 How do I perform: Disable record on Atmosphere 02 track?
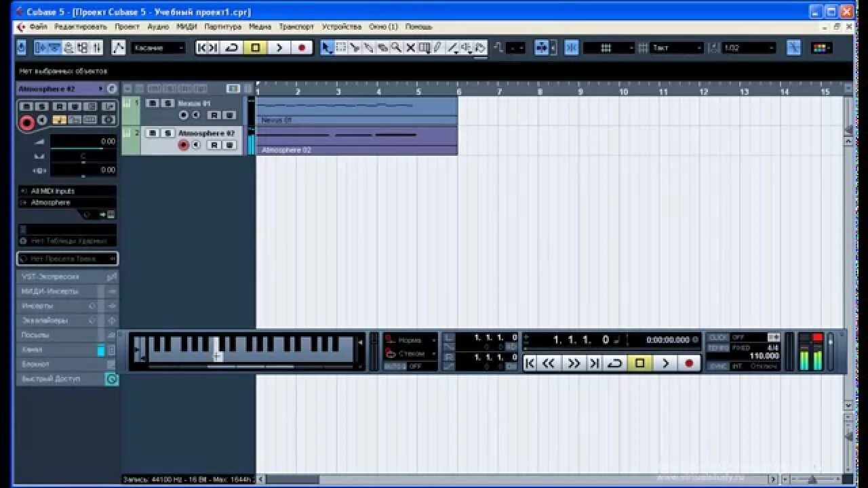(183, 145)
